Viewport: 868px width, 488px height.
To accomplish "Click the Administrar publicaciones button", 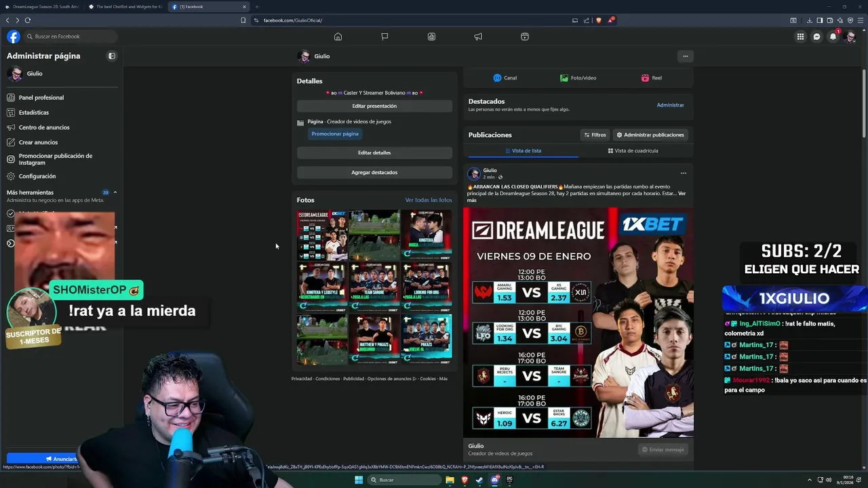I will pos(650,135).
